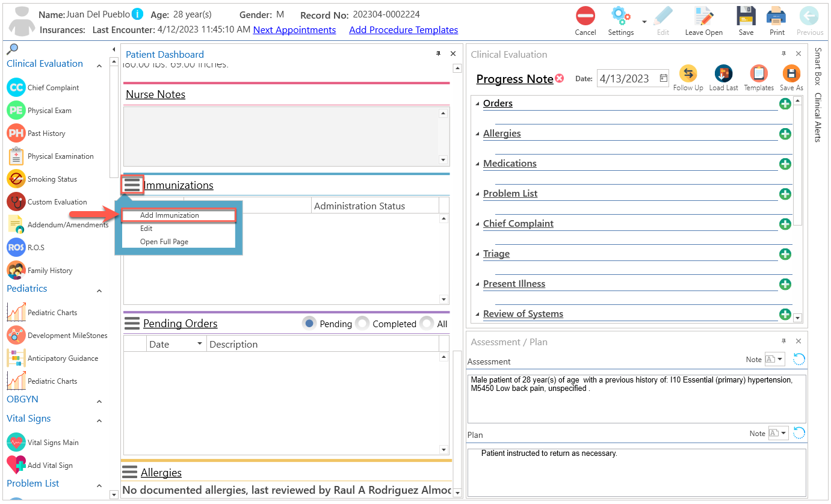Click the Print icon

tap(777, 16)
